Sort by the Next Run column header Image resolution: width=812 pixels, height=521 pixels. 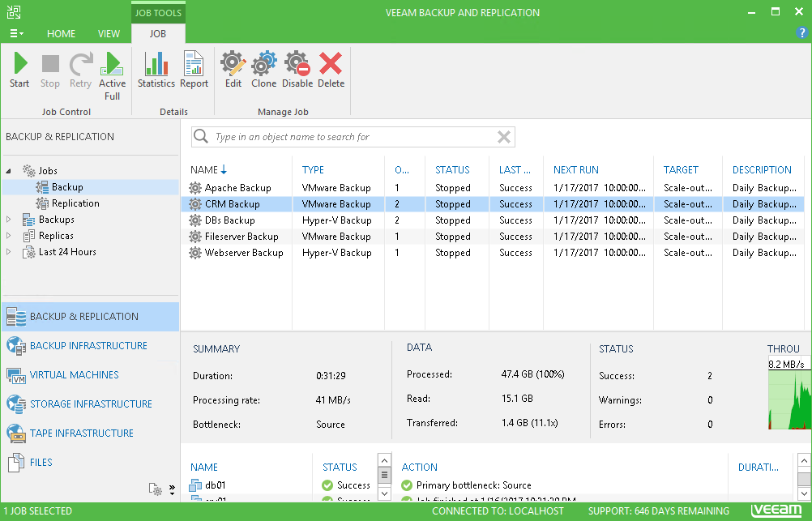pyautogui.click(x=576, y=170)
